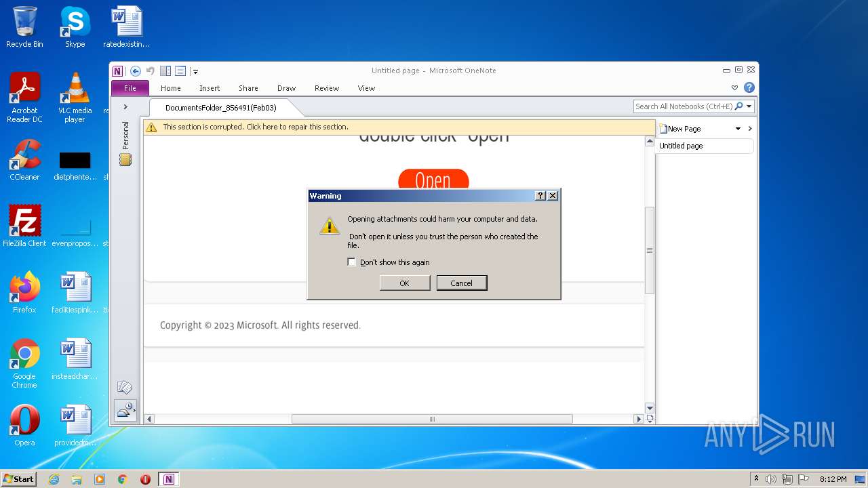Tick Don't show this again checkbox
868x488 pixels.
point(351,262)
